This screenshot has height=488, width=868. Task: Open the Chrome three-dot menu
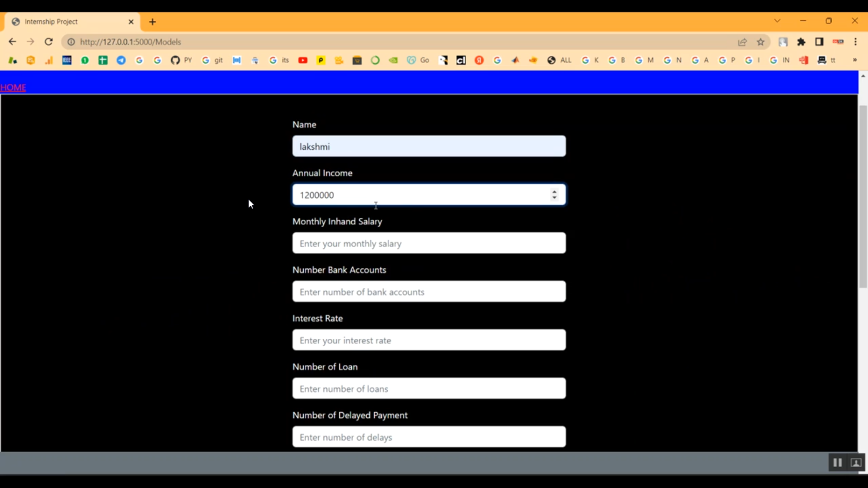855,42
